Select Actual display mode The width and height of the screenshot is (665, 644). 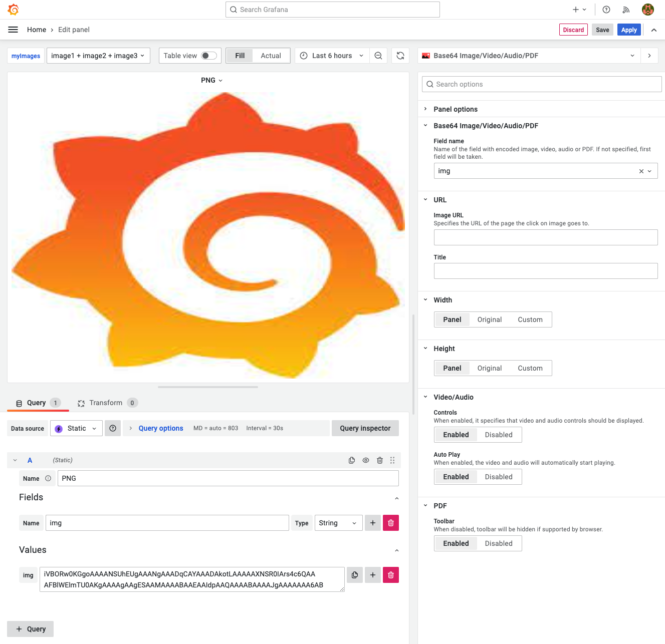tap(271, 56)
